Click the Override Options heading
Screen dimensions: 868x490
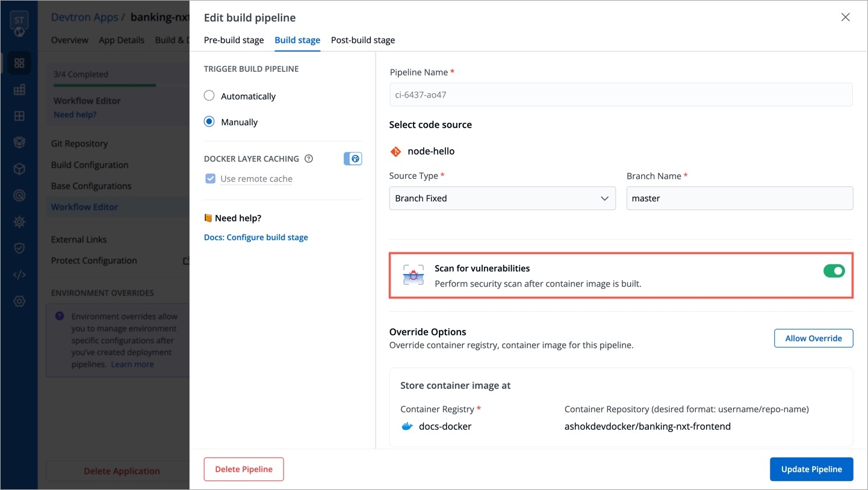click(428, 332)
